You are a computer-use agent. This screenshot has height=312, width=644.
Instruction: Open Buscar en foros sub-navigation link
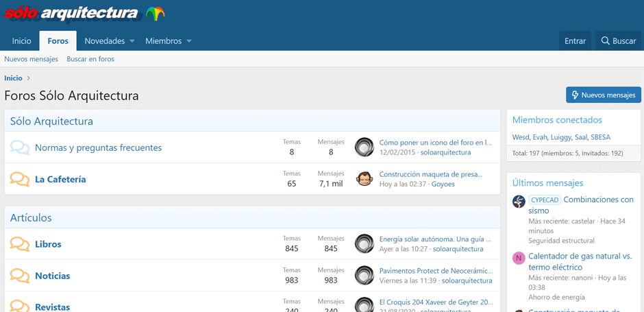(90, 59)
